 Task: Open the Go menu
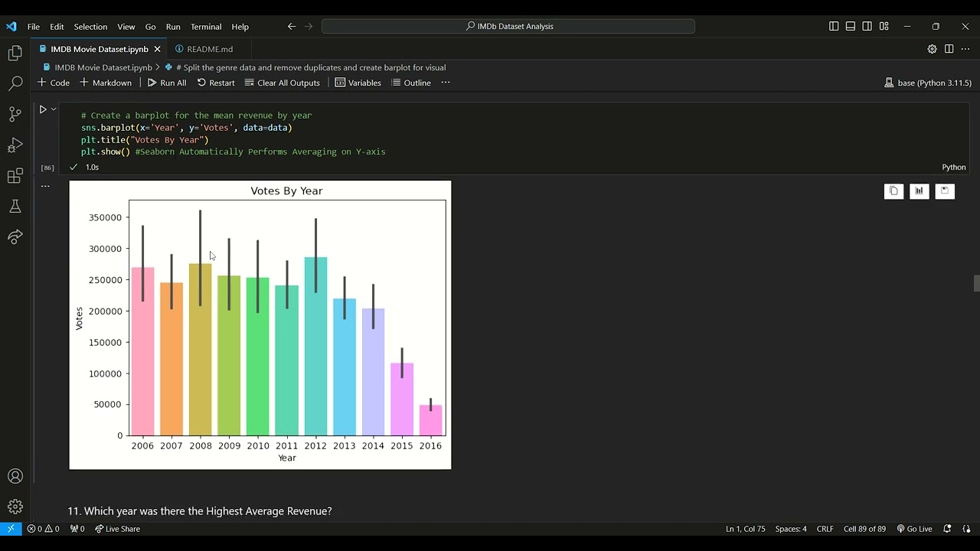[150, 26]
